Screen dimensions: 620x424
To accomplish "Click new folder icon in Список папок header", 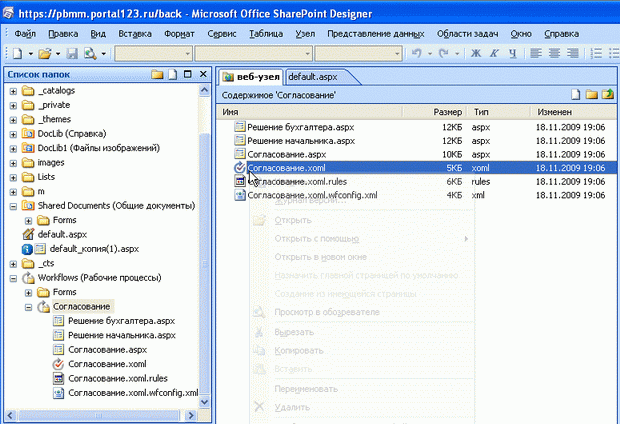I will tap(157, 75).
